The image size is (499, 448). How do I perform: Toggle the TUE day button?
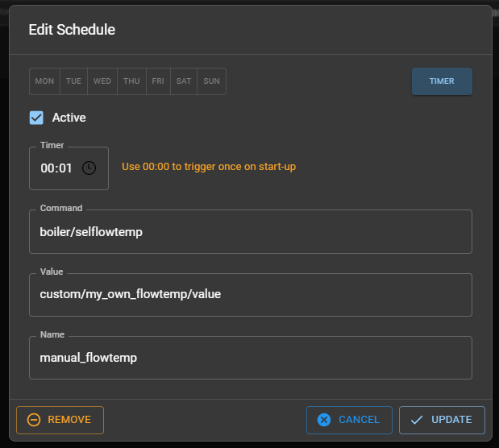pyautogui.click(x=73, y=81)
